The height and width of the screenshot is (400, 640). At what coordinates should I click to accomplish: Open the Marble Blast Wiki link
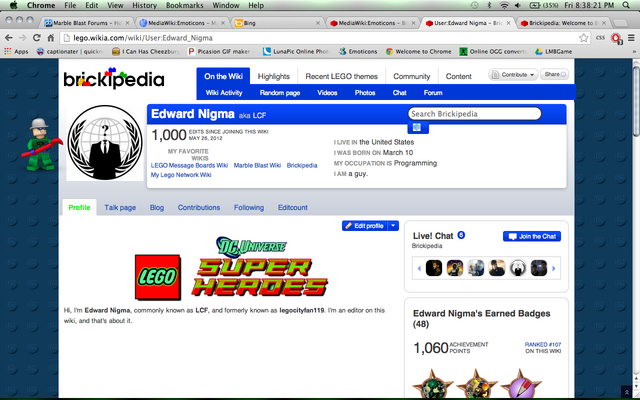pos(257,165)
